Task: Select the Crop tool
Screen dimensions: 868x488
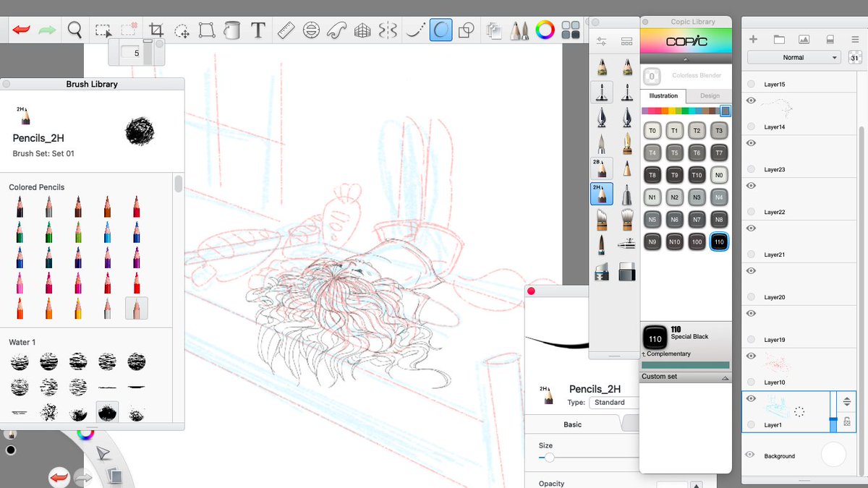Action: click(x=156, y=30)
